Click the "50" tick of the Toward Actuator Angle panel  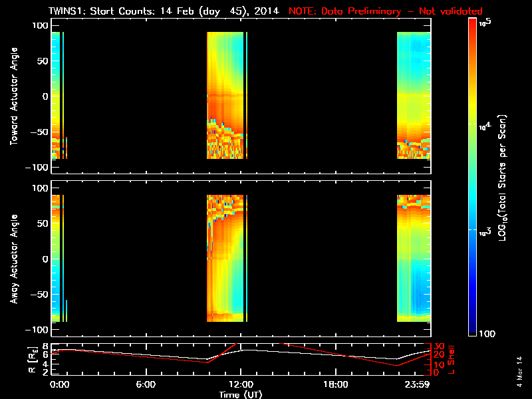[x=43, y=61]
